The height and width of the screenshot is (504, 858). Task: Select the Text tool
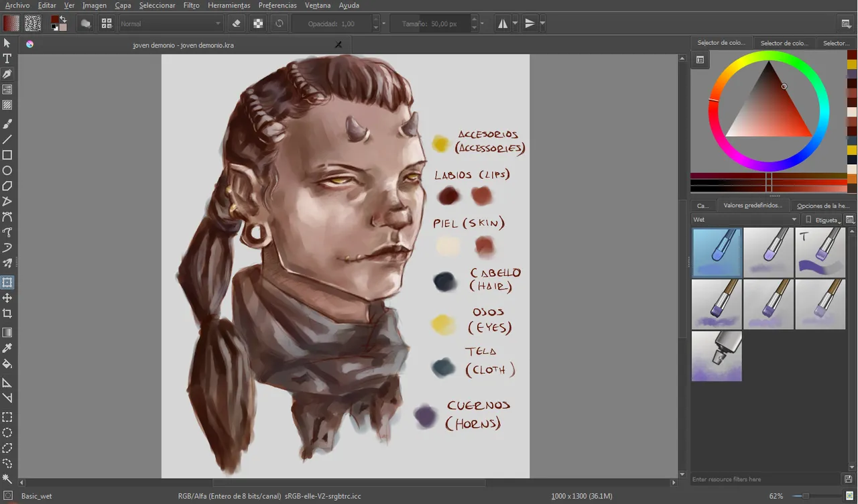(7, 58)
